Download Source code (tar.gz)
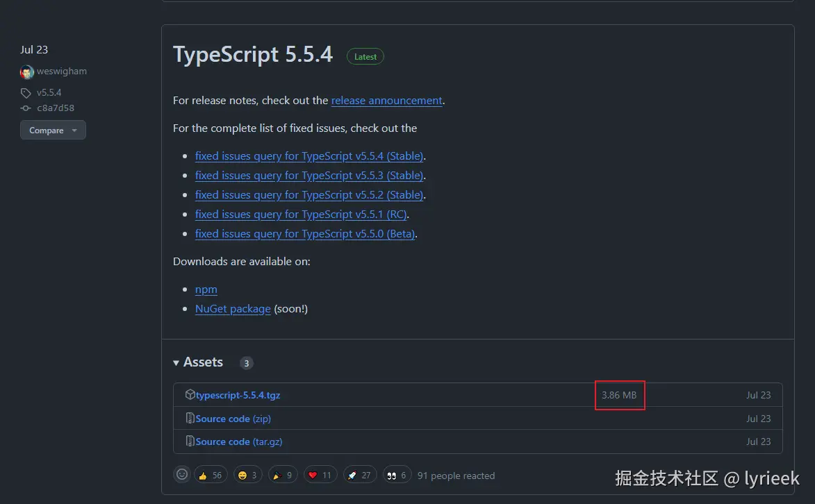Viewport: 815px width, 504px height. [x=239, y=442]
